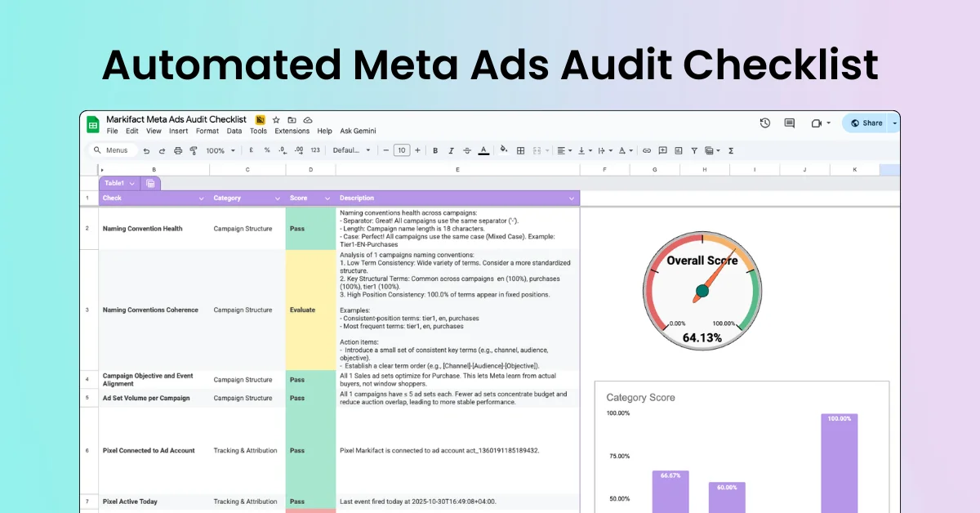Screen dimensions: 980x513
Task: Insert a link
Action: click(647, 150)
